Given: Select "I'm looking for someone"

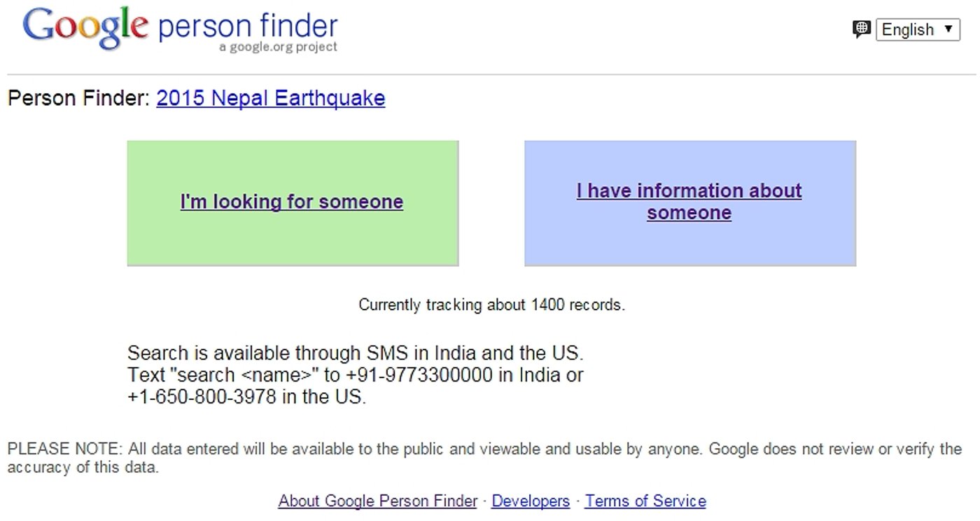Looking at the screenshot, I should tap(292, 202).
